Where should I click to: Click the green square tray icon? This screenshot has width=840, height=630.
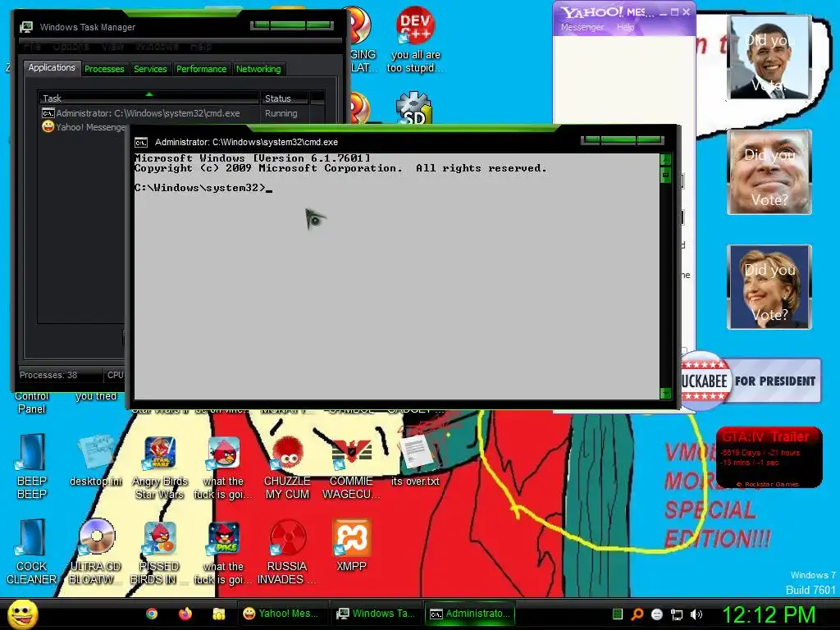pos(617,614)
